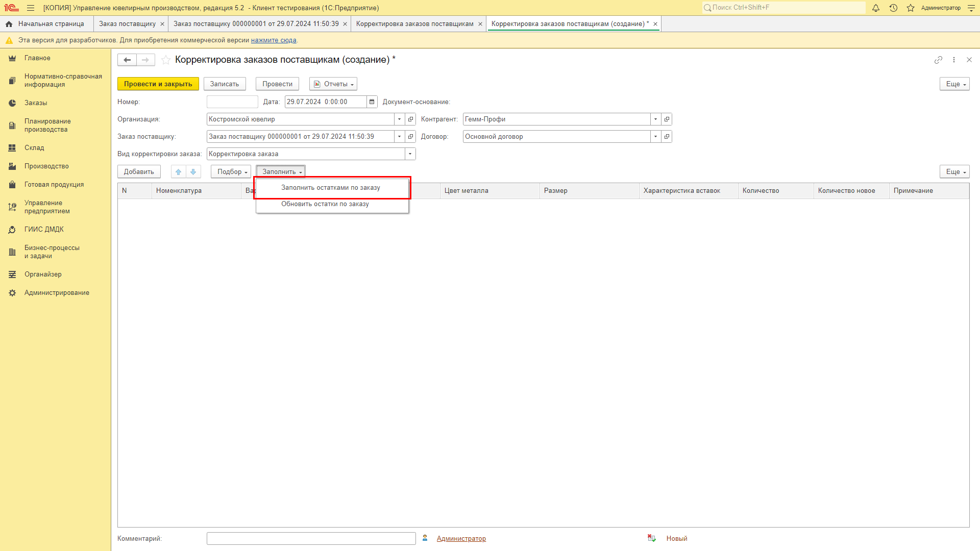980x551 pixels.
Task: Move row up arrow button
Action: click(x=179, y=172)
